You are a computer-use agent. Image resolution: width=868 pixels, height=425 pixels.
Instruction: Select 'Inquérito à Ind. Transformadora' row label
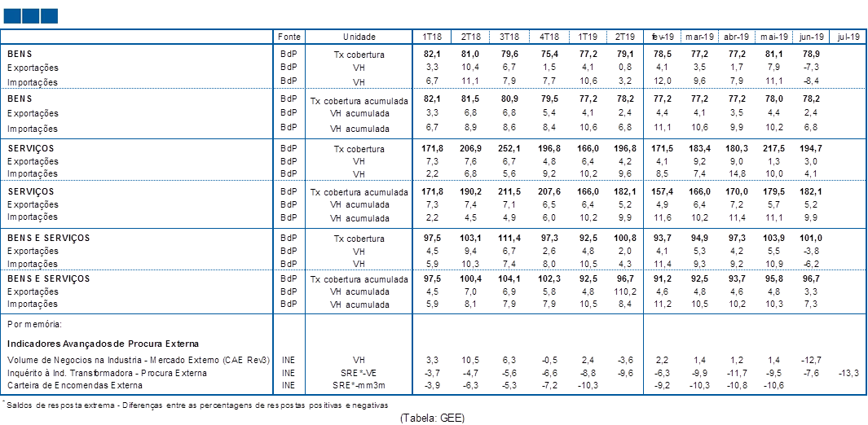(x=107, y=373)
